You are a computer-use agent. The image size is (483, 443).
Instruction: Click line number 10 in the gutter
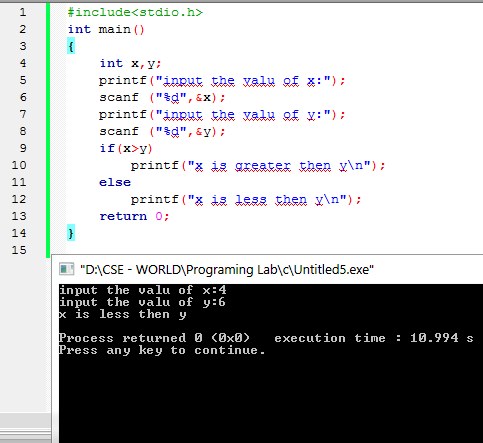coord(19,165)
